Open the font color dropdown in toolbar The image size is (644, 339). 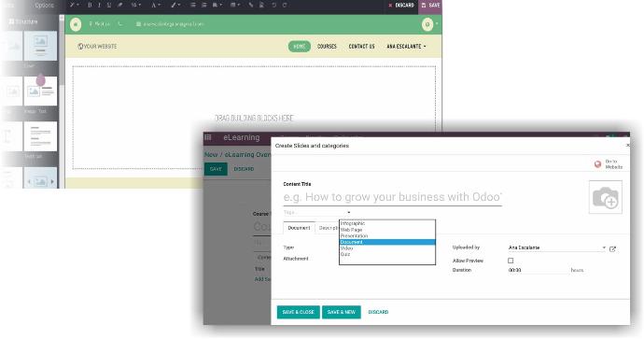156,5
